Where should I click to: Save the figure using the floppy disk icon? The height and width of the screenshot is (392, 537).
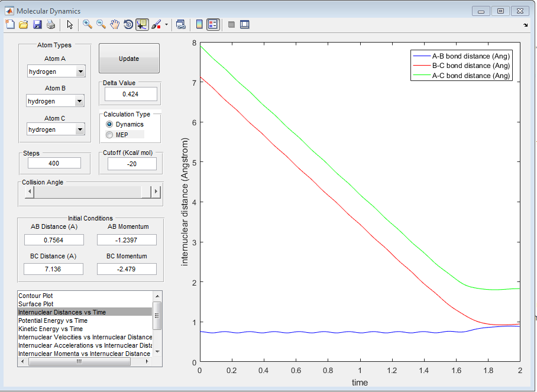[x=37, y=24]
